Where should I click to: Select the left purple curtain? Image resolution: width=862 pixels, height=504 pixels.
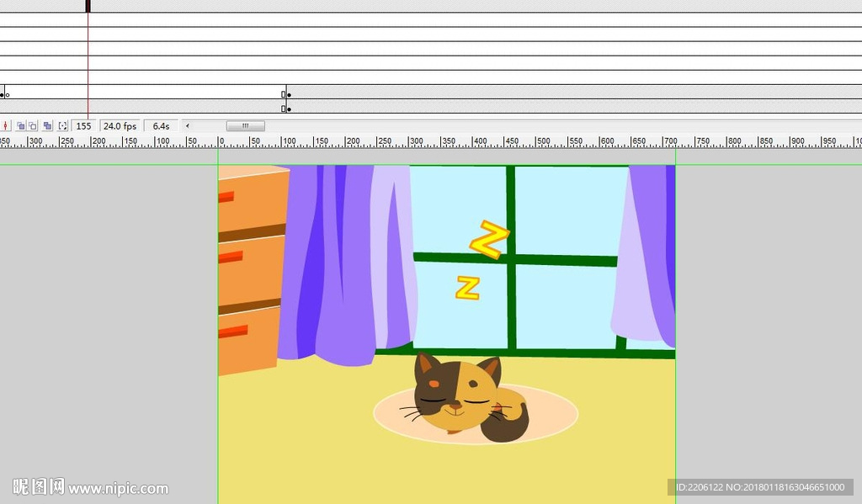[x=346, y=264]
